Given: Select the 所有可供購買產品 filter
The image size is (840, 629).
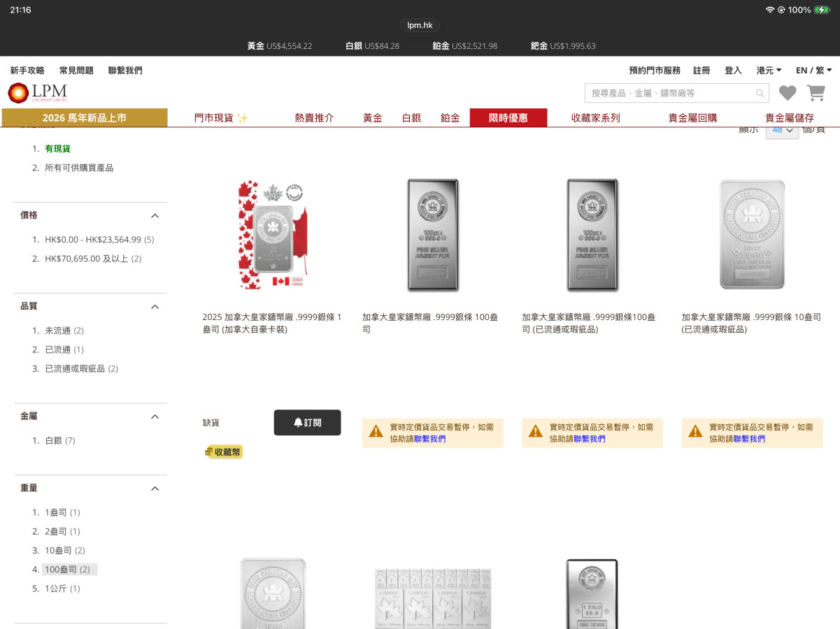Looking at the screenshot, I should point(79,168).
